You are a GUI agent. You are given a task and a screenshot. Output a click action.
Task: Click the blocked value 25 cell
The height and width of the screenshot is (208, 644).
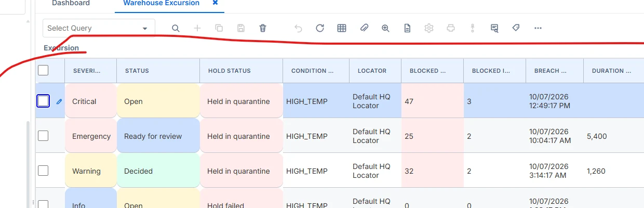(x=433, y=135)
